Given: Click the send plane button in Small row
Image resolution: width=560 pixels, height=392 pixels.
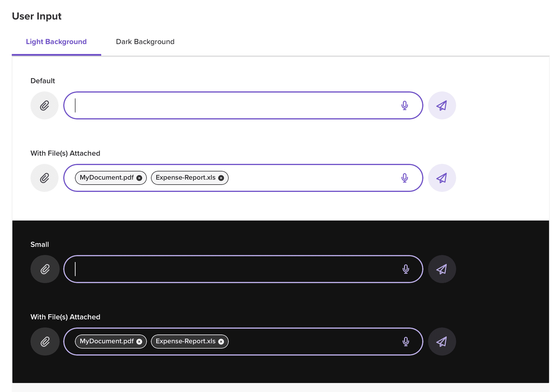Looking at the screenshot, I should [442, 269].
